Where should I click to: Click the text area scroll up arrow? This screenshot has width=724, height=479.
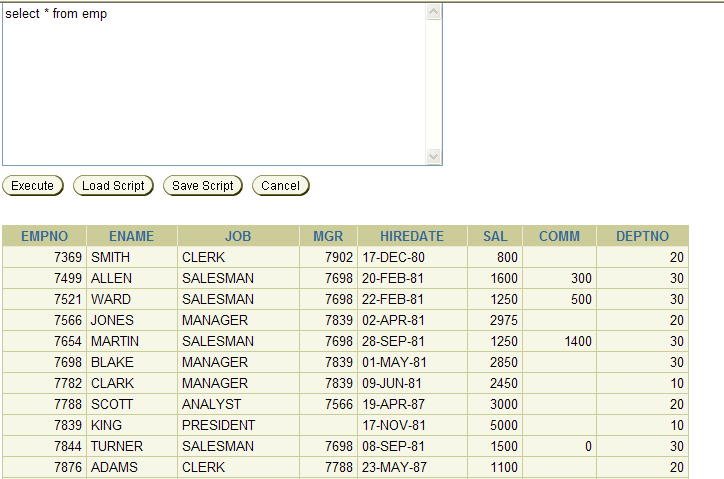point(434,12)
